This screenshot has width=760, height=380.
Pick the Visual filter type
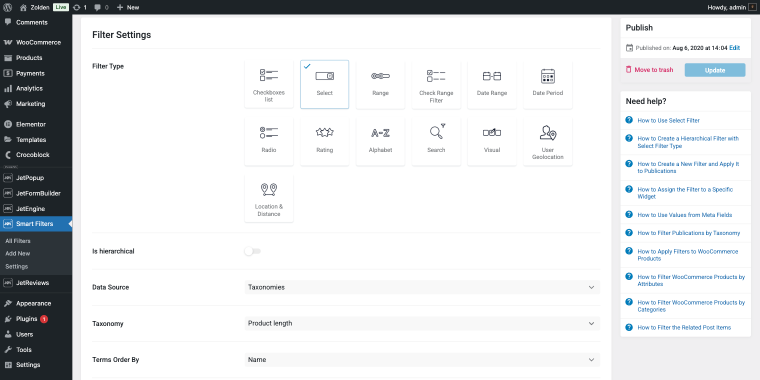[492, 141]
